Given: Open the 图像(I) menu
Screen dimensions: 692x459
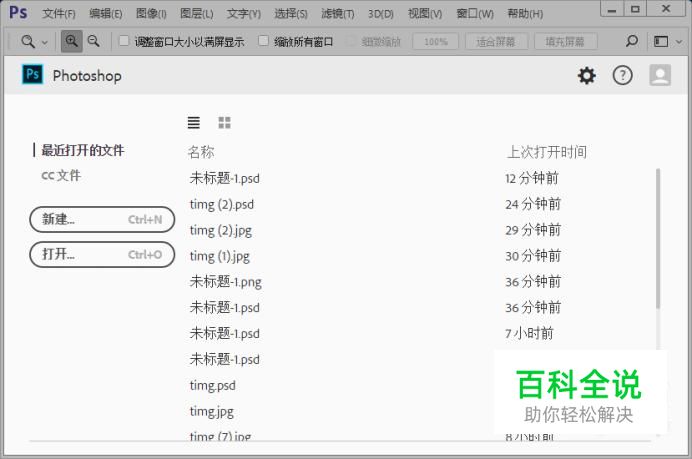Looking at the screenshot, I should pyautogui.click(x=151, y=14).
